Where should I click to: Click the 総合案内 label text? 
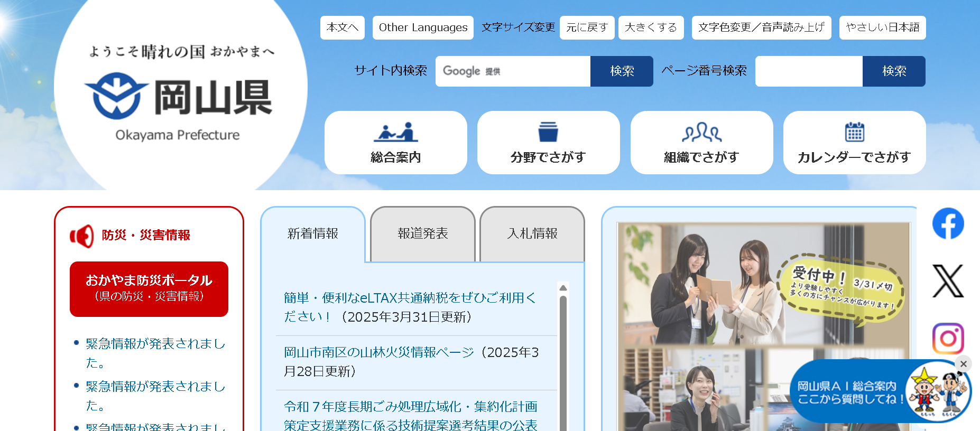tap(396, 157)
